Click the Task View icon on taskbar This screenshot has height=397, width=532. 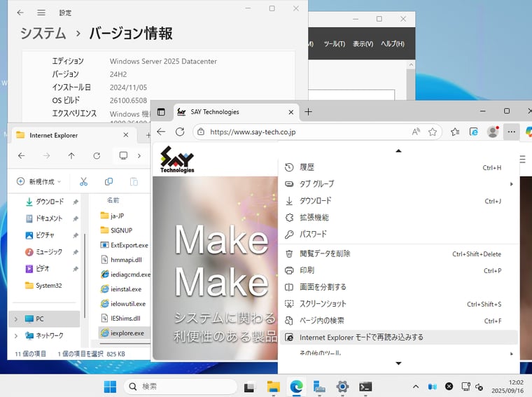tap(249, 386)
